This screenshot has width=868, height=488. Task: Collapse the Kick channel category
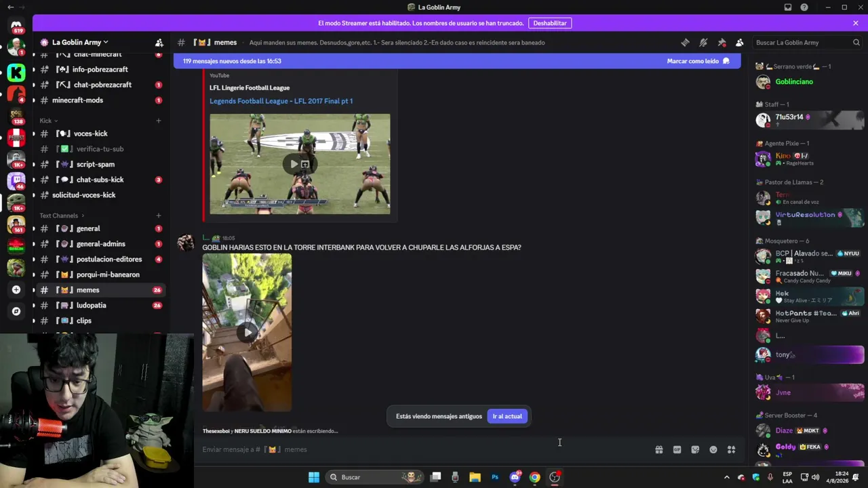[48, 121]
